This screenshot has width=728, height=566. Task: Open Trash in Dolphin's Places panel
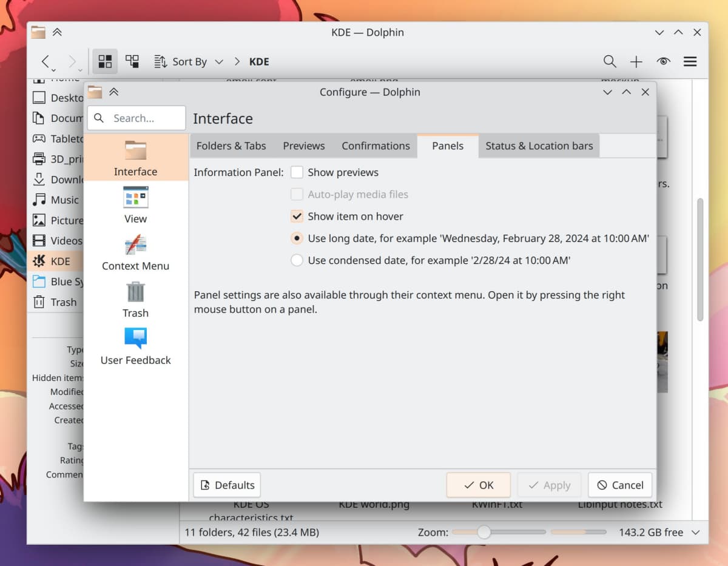click(56, 302)
